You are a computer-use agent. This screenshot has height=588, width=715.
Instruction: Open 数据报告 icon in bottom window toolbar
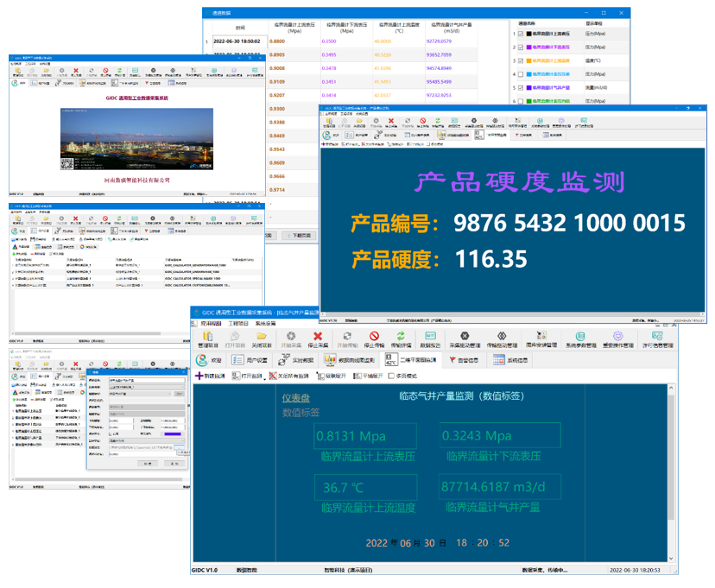430,337
